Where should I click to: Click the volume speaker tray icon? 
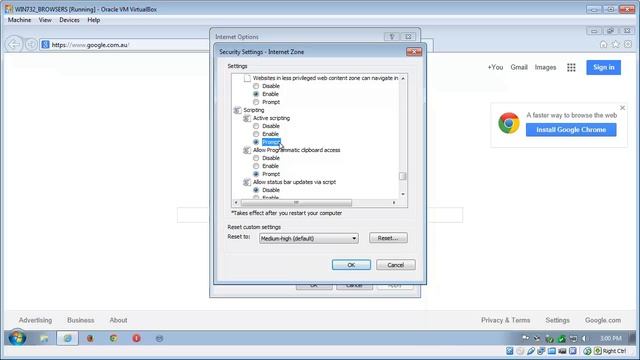(x=585, y=338)
